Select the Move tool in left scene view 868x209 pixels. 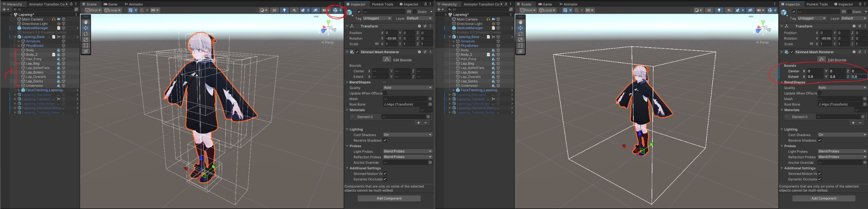click(x=86, y=28)
